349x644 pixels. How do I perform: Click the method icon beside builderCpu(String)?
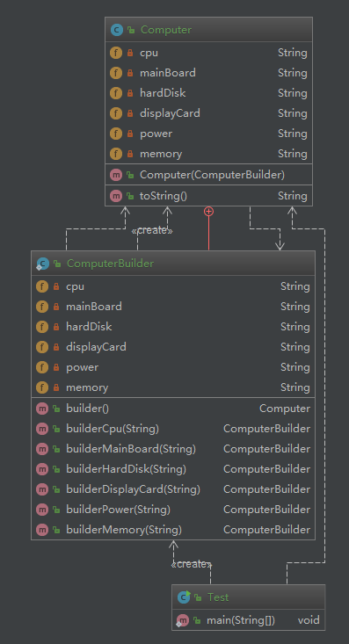click(42, 429)
